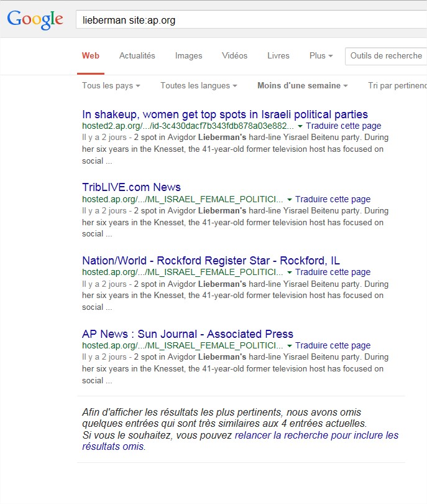This screenshot has height=504, width=427.
Task: Click the hosted.ap.org URL under TribLIVE.com News
Action: pos(182,199)
